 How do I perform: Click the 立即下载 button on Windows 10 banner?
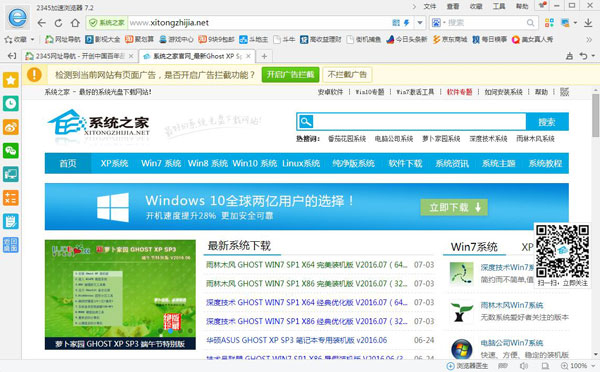[454, 207]
